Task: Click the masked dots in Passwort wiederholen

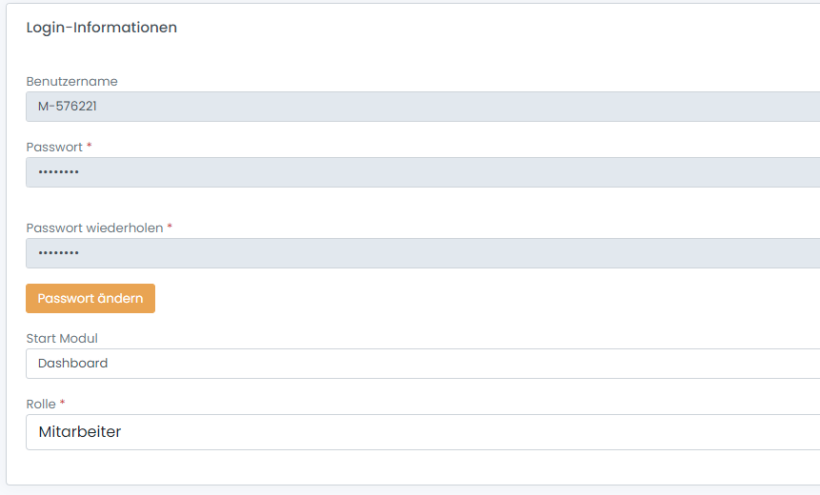Action: click(58, 253)
